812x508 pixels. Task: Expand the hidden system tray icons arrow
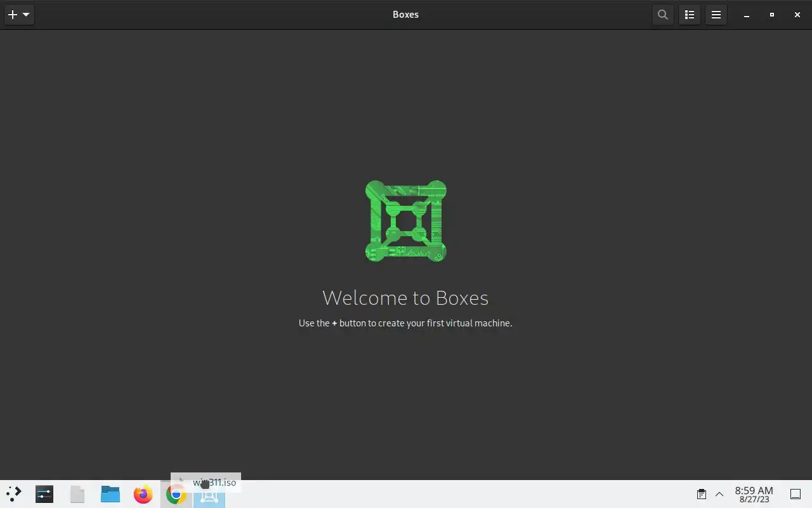(x=719, y=494)
